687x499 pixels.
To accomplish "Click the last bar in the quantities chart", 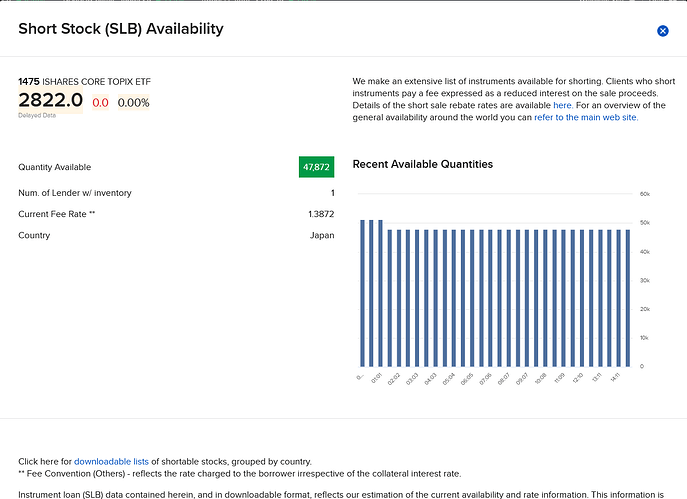I will tap(628, 298).
